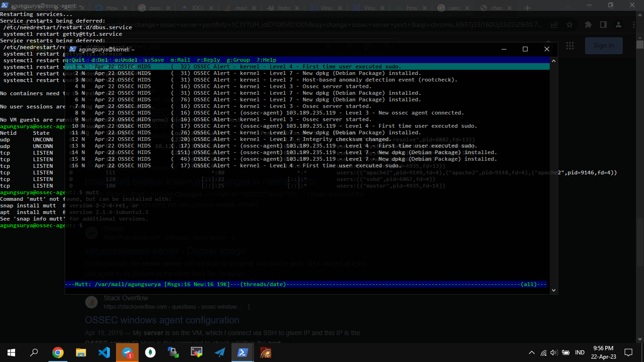Screen dimensions: 644x362
Task: Click the PowerShell icon in taskbar
Action: pos(243,352)
